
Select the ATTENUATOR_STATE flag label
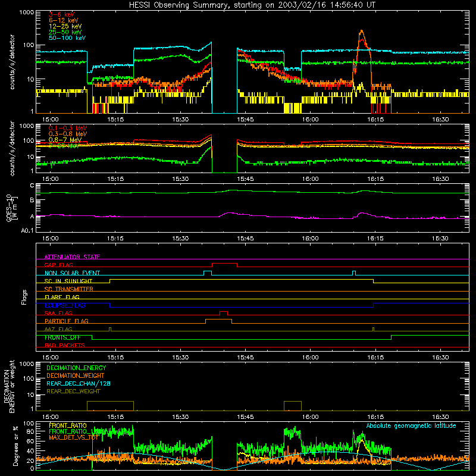tap(72, 257)
